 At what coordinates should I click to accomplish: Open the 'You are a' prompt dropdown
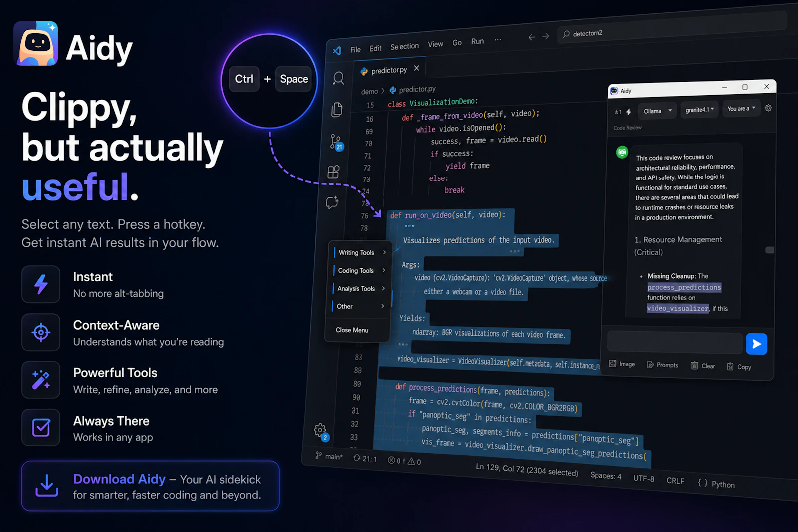(741, 108)
